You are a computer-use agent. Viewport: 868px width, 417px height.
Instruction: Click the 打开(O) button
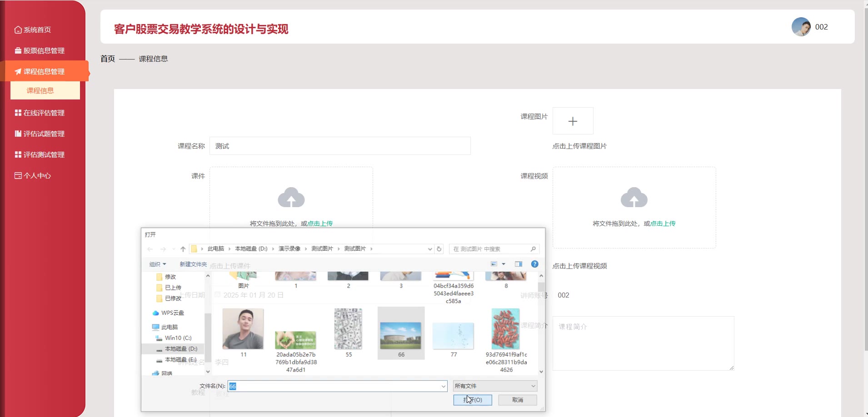pyautogui.click(x=473, y=400)
